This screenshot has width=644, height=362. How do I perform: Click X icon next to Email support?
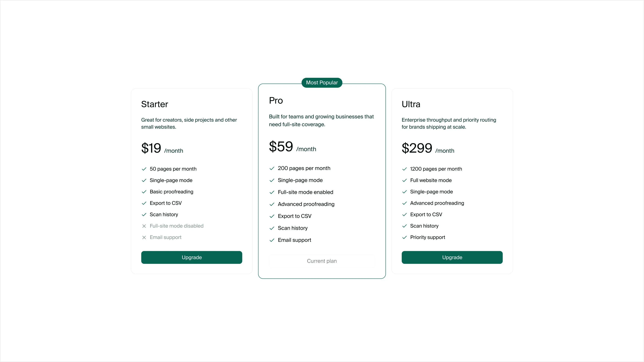144,238
